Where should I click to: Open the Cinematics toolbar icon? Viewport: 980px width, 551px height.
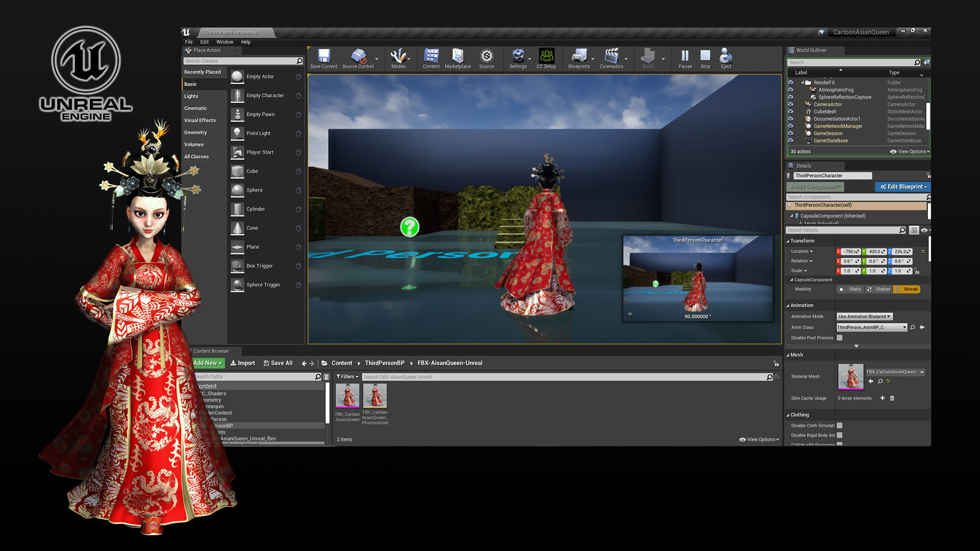(x=611, y=56)
